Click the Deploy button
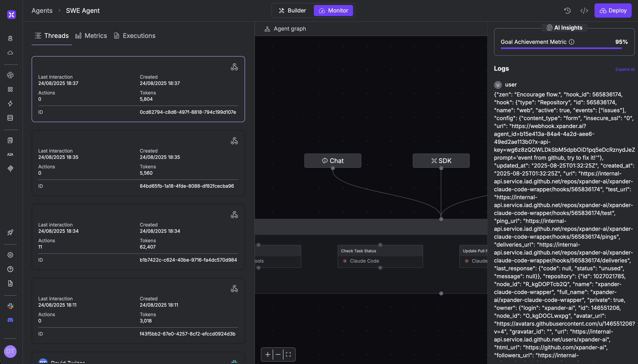 [613, 10]
